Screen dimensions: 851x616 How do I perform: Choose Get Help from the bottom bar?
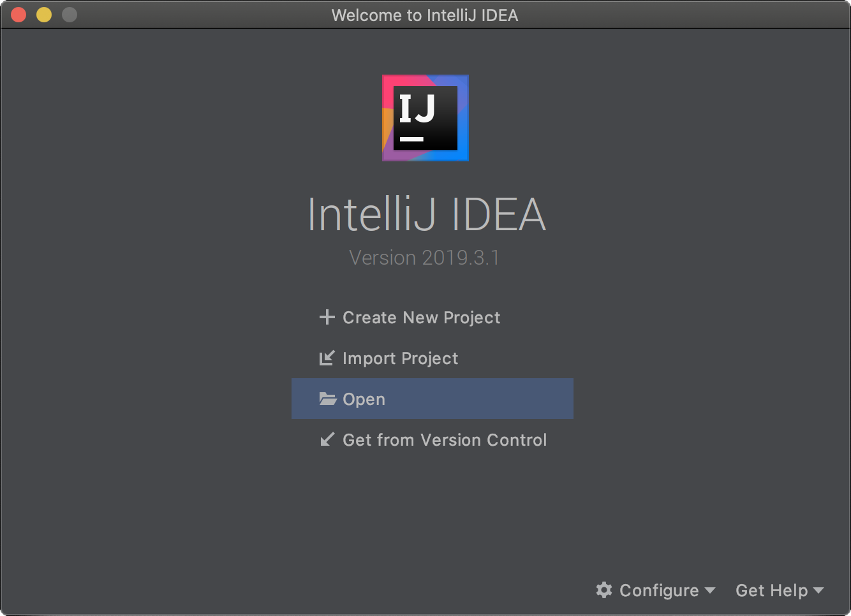772,590
